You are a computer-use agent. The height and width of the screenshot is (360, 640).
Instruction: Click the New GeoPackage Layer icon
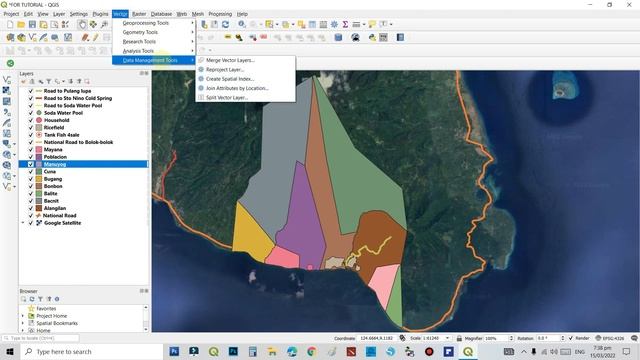(x=21, y=38)
